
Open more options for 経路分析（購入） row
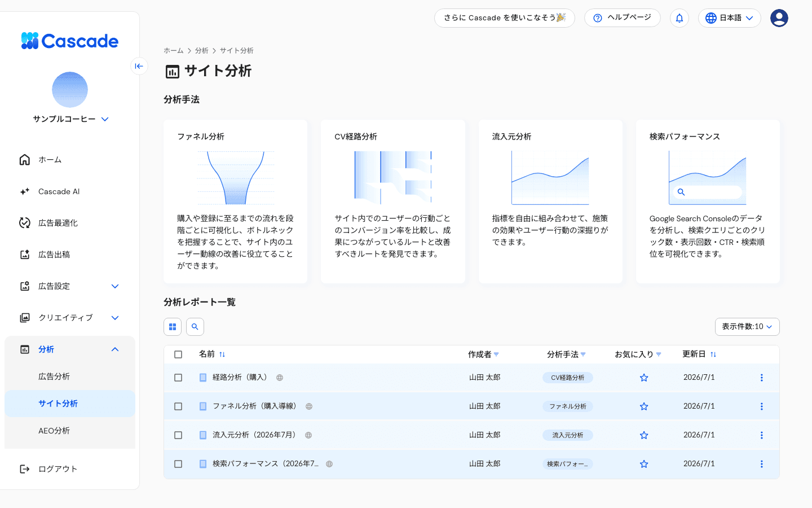coord(762,378)
